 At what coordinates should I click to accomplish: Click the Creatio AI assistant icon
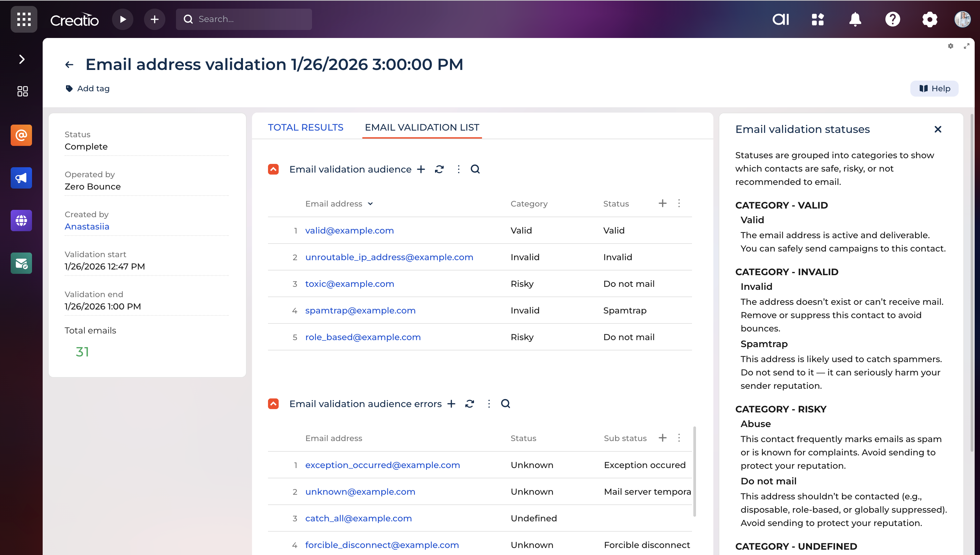coord(780,19)
